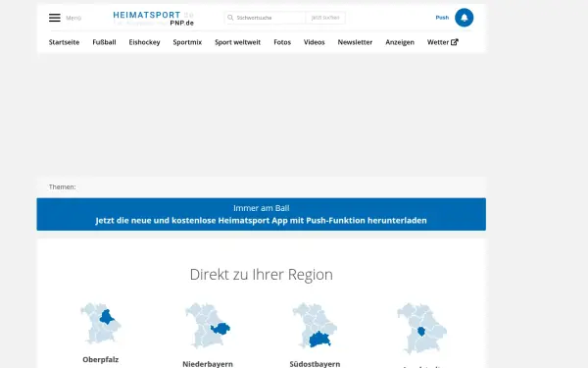Click the 'Themen:' label
588x368 pixels.
click(x=63, y=186)
